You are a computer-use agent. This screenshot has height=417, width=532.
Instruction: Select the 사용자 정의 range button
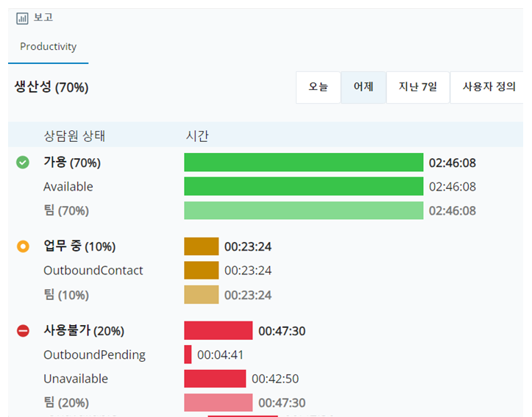point(487,87)
